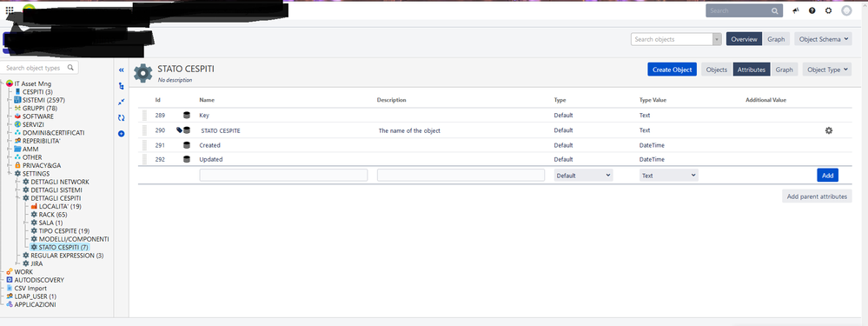Click the large gear icon beside STATO CESPITI title
The height and width of the screenshot is (326, 868).
142,72
